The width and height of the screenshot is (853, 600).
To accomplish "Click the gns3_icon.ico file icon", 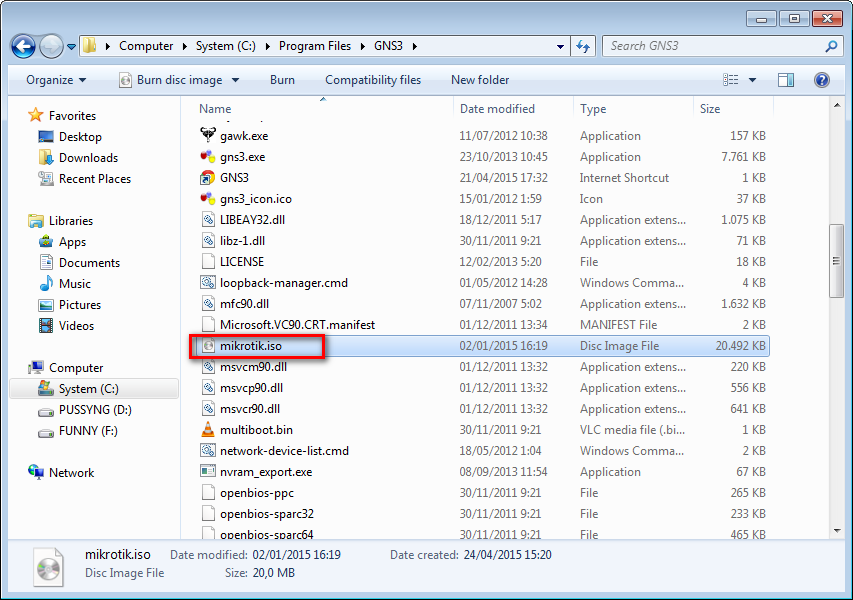I will (x=208, y=199).
